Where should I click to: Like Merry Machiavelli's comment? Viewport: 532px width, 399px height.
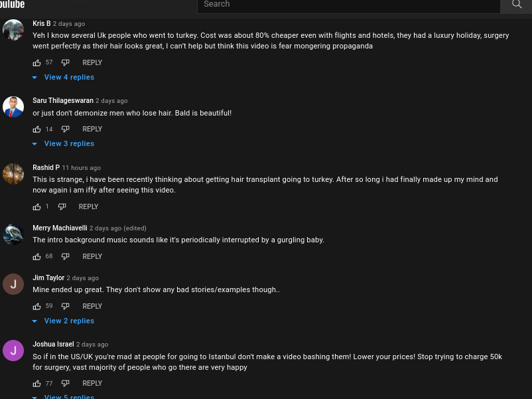tap(36, 257)
